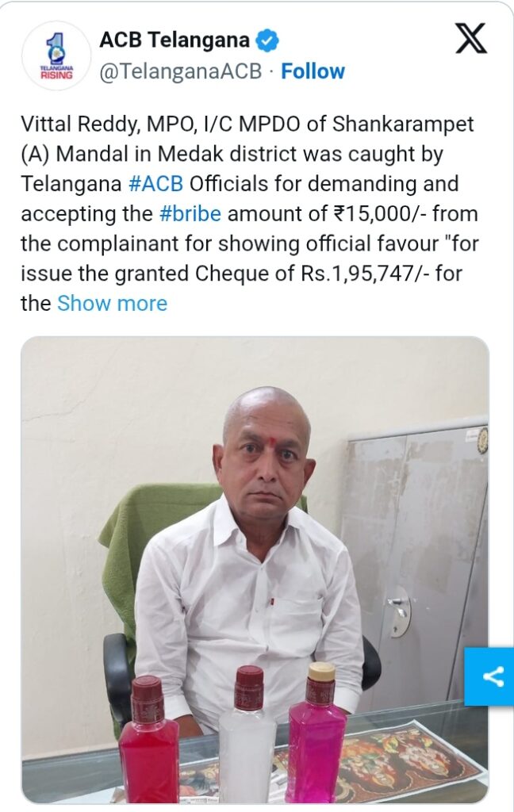Expand the post with Show more

[112, 304]
